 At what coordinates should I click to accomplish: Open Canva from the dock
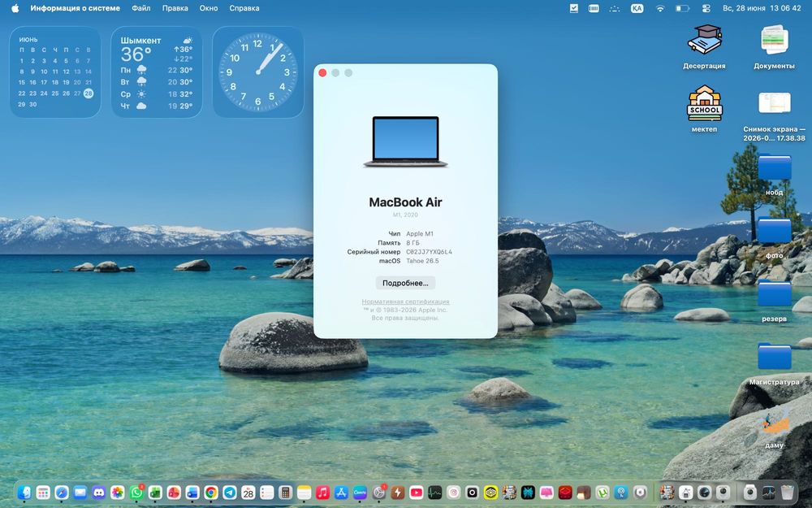(360, 492)
